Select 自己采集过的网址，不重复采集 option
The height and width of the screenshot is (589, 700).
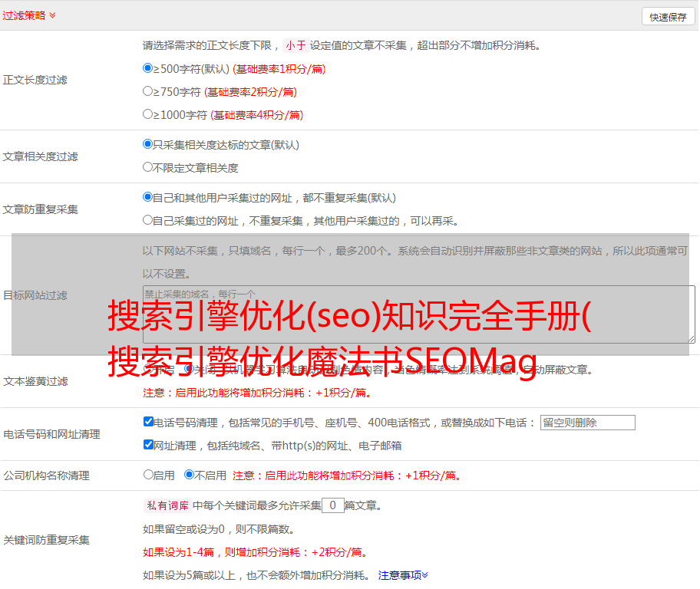pos(147,220)
